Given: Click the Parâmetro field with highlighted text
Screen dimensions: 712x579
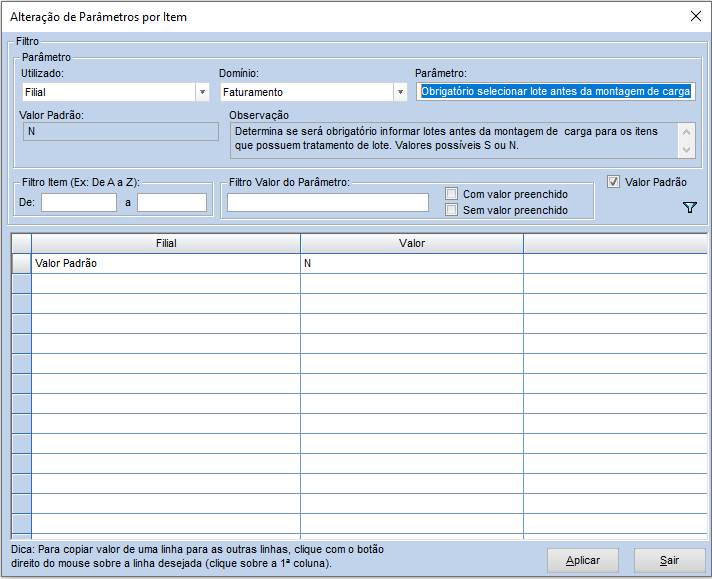Looking at the screenshot, I should [x=555, y=92].
